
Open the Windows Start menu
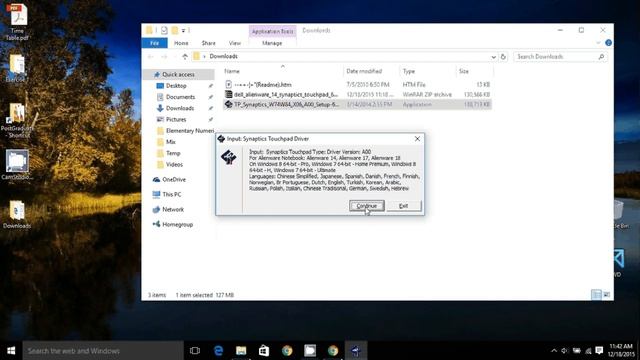(x=11, y=351)
